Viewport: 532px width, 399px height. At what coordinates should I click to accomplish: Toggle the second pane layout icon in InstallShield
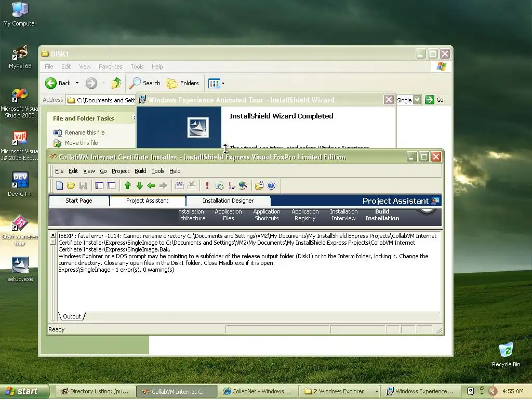click(111, 185)
